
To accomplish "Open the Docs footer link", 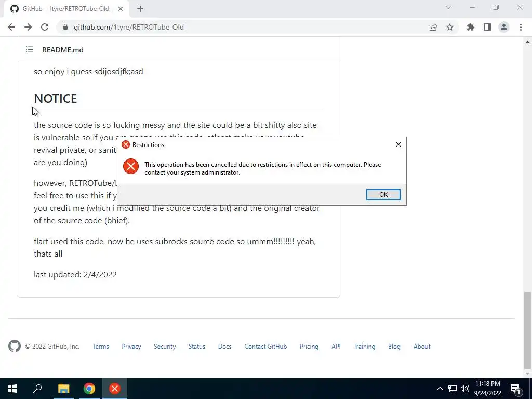I will (x=224, y=347).
